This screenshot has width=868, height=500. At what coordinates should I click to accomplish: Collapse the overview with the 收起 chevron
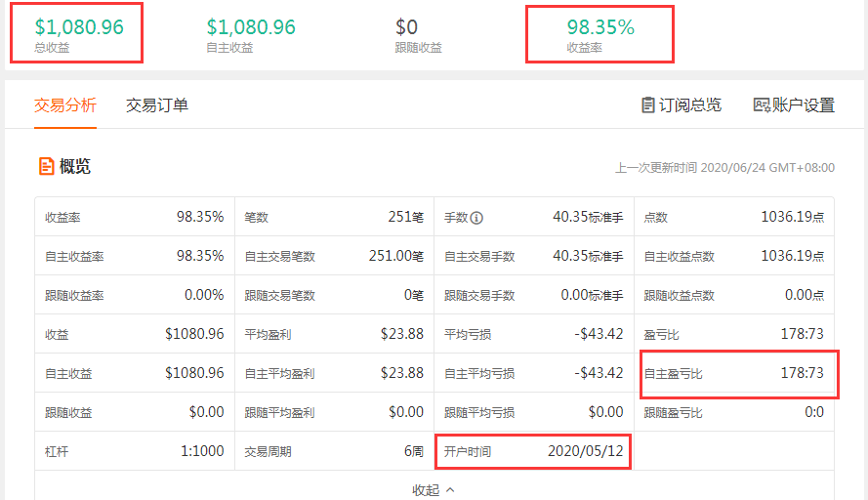click(x=450, y=489)
